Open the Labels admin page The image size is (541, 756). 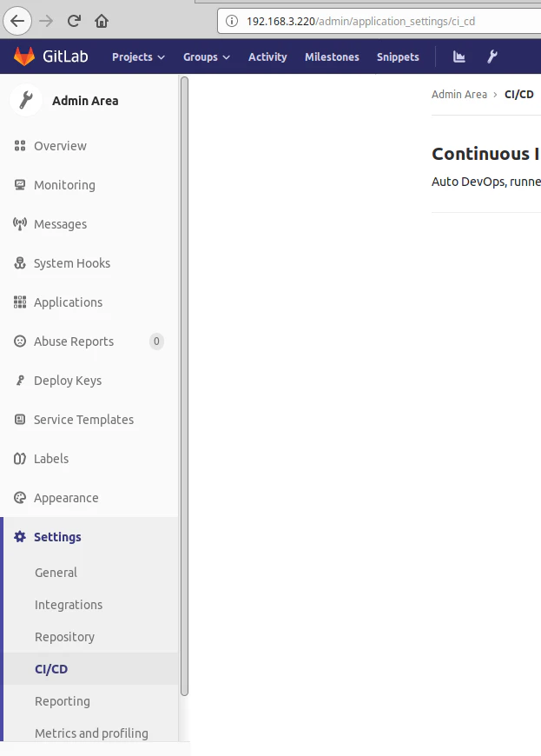tap(51, 458)
